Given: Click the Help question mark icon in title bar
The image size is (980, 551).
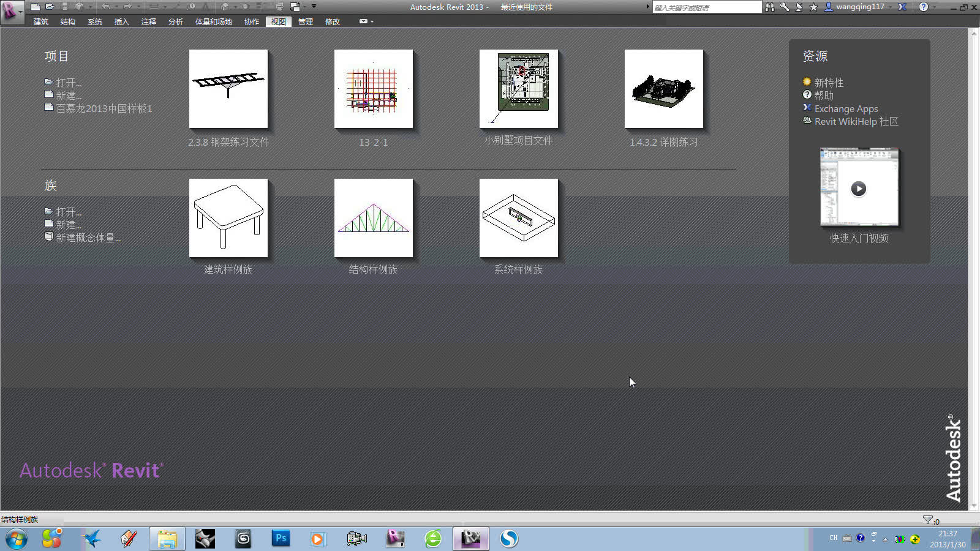Looking at the screenshot, I should click(924, 7).
